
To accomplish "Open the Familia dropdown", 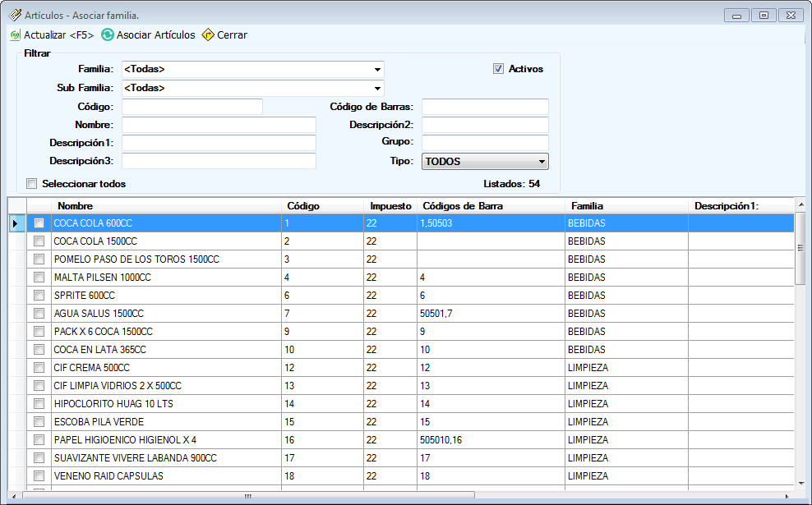I will point(377,69).
